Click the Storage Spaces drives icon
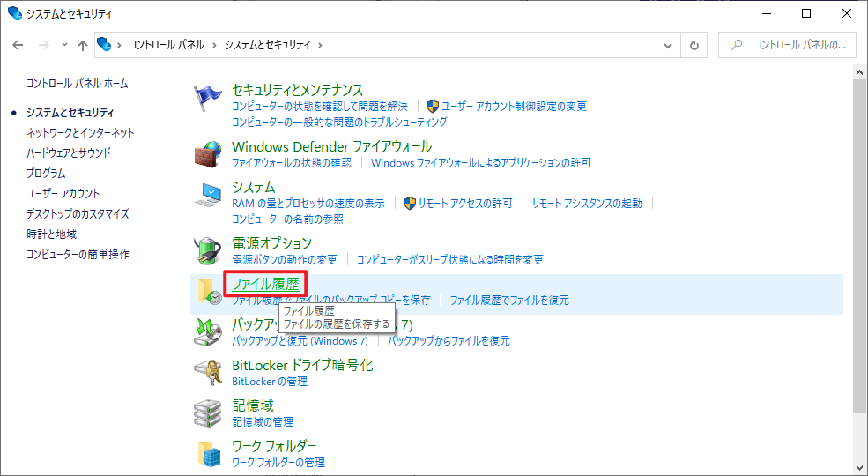The image size is (868, 476). 208,413
